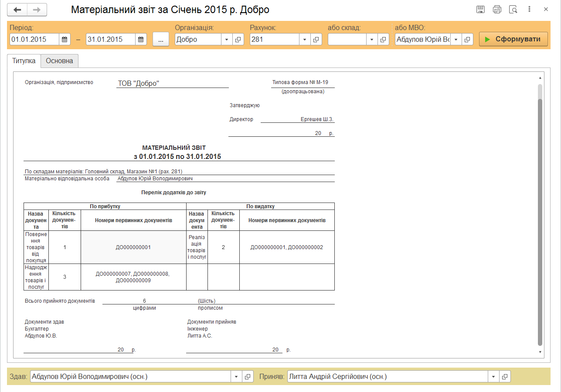
Task: Open print preview with the magnifier page icon
Action: [513, 9]
